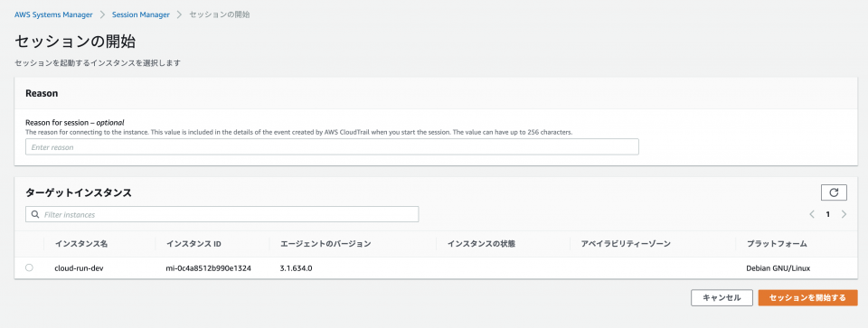
Task: Focus the Filter instances search field
Action: pyautogui.click(x=222, y=215)
